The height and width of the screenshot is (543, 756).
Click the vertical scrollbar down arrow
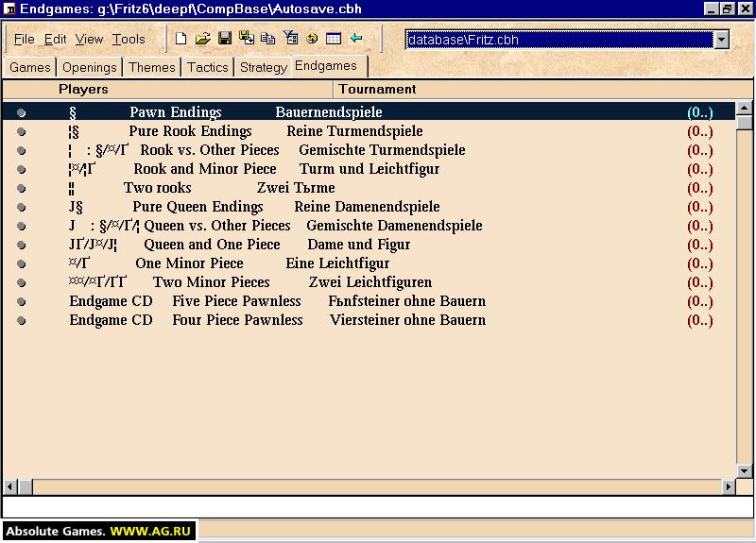(744, 470)
